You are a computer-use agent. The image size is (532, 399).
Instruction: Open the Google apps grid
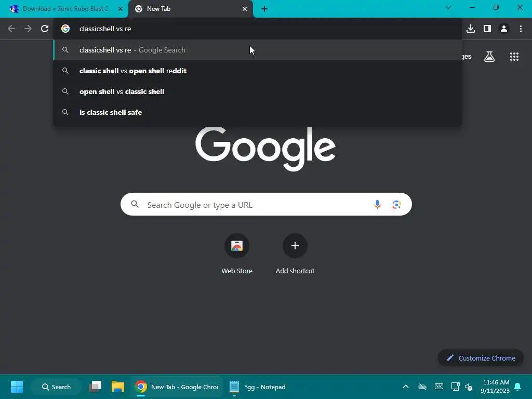(514, 57)
